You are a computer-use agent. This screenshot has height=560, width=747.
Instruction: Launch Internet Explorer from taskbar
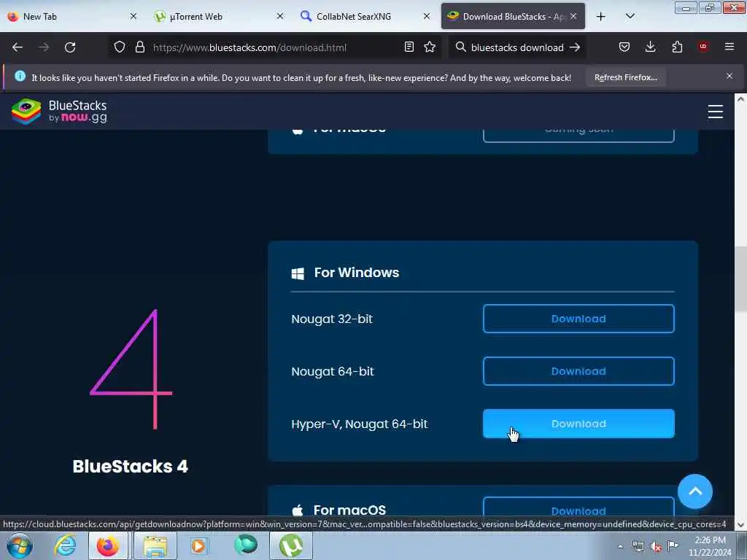tap(65, 545)
